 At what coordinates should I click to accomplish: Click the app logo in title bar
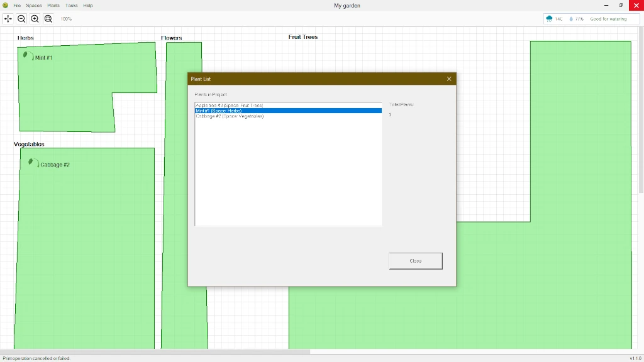[x=5, y=5]
